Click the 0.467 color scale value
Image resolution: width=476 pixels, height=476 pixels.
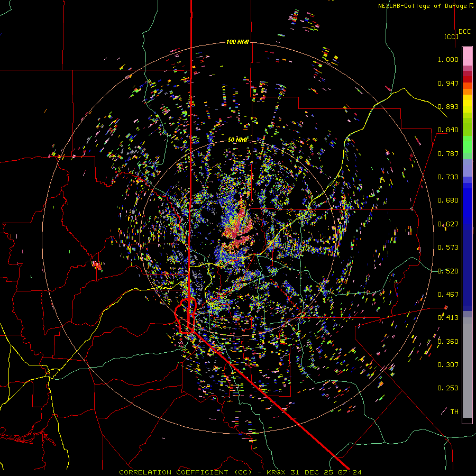[448, 295]
